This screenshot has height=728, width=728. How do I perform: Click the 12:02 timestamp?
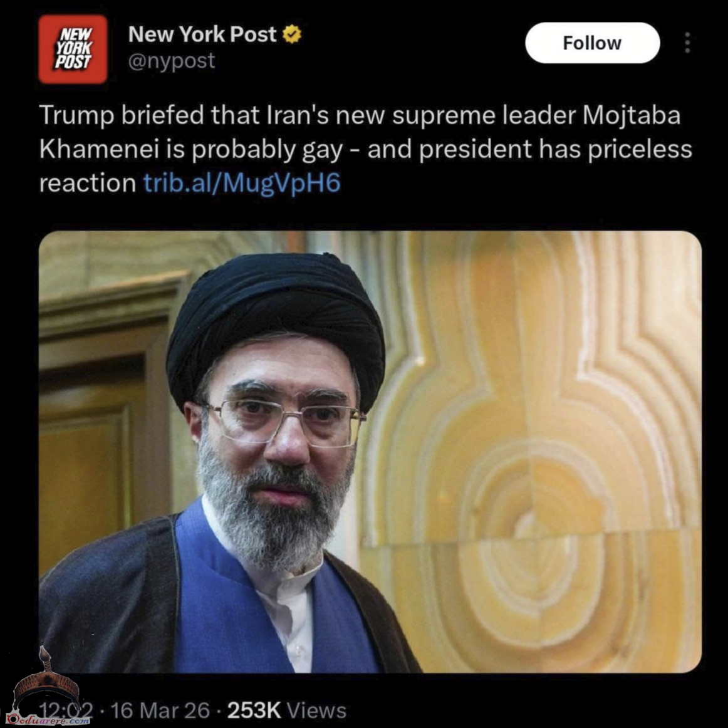tap(66, 710)
